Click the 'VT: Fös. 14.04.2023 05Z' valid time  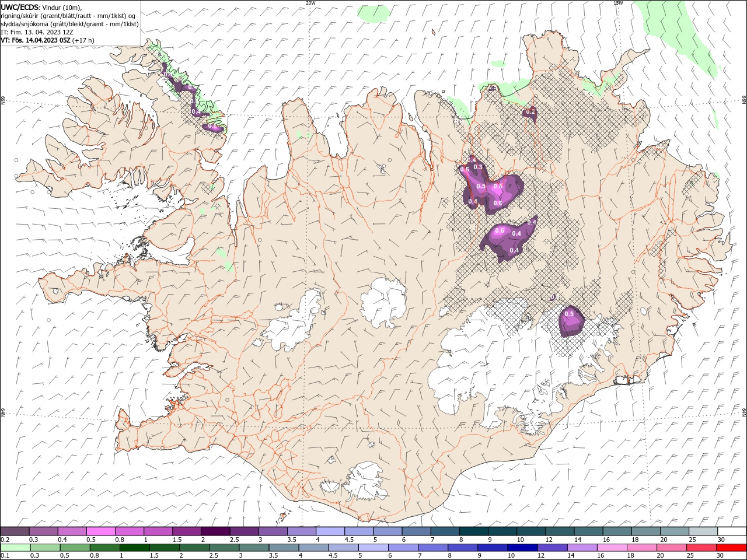[x=36, y=40]
